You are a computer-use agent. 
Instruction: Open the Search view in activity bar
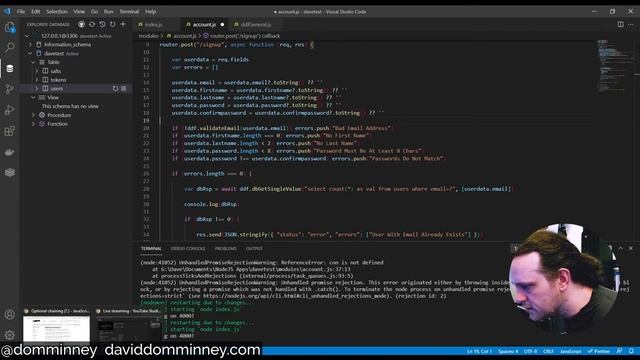click(x=10, y=47)
